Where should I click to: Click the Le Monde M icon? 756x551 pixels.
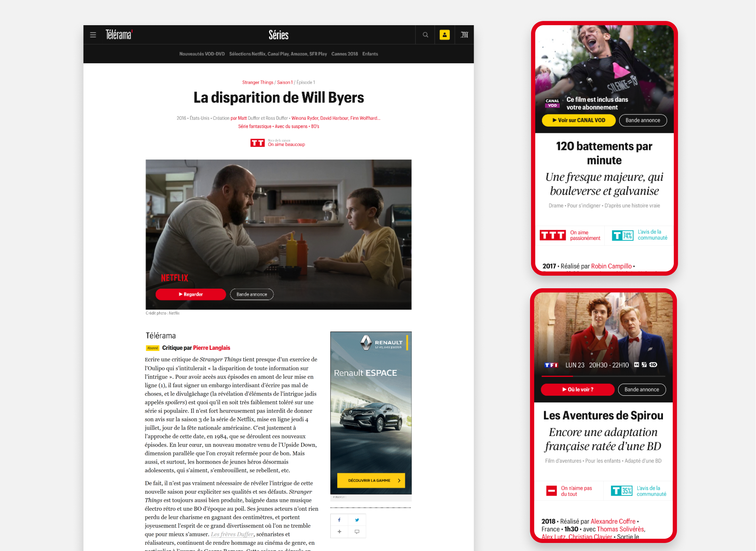(464, 35)
